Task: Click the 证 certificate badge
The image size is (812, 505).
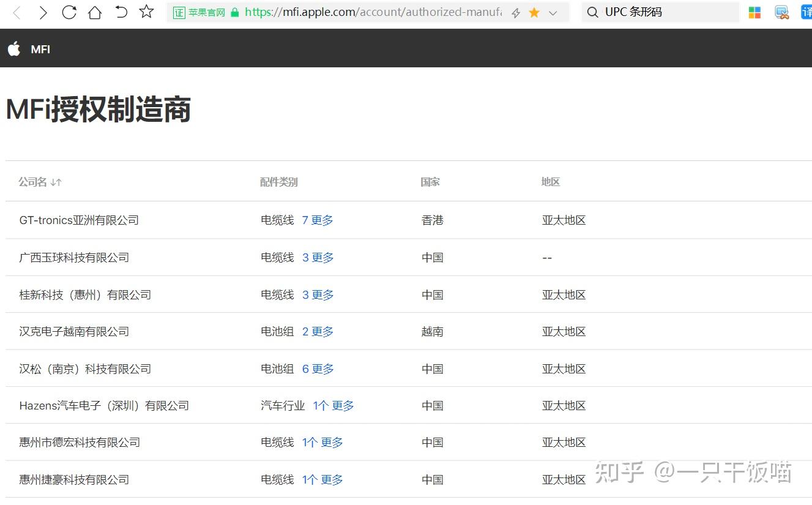Action: [x=179, y=12]
